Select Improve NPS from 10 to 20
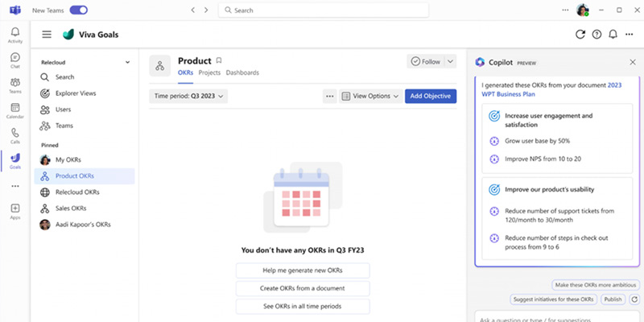 [x=543, y=159]
